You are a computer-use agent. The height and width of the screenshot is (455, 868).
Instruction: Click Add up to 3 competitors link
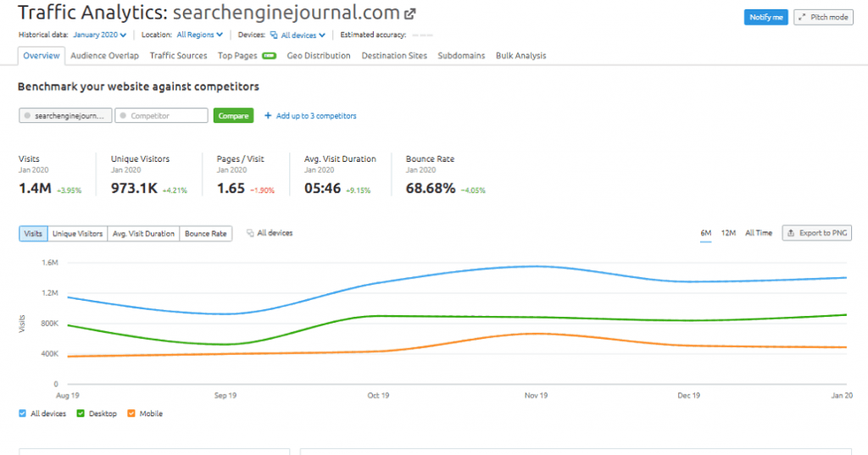(x=316, y=116)
